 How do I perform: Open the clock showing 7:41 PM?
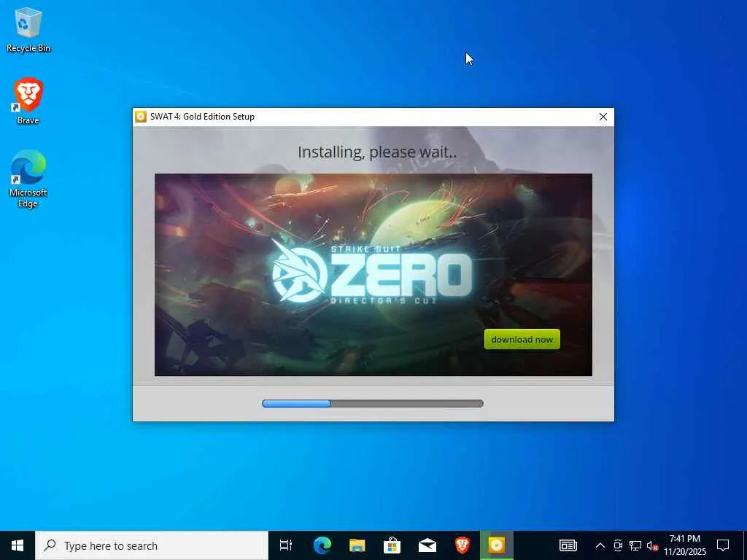point(685,545)
